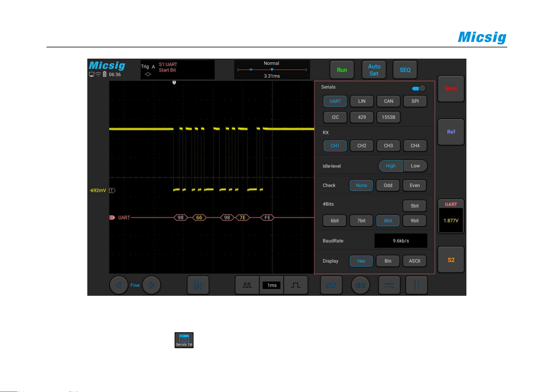
Task: Choose 5bit data length
Action: pyautogui.click(x=415, y=206)
